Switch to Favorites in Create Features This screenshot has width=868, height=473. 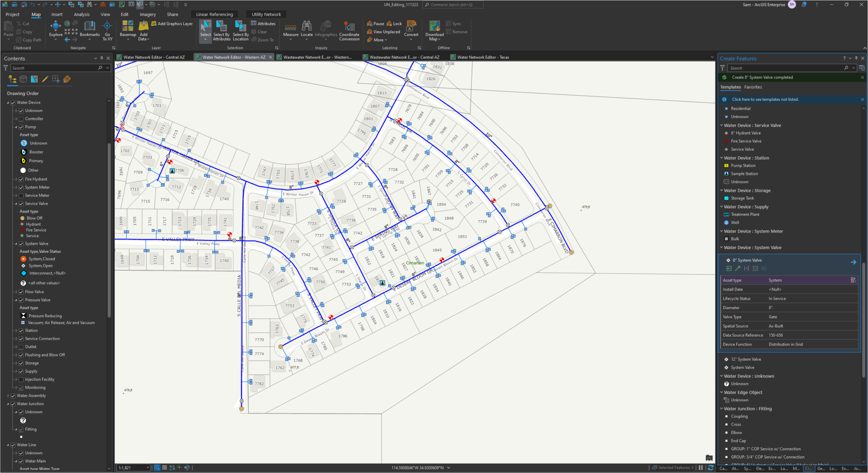click(x=753, y=87)
